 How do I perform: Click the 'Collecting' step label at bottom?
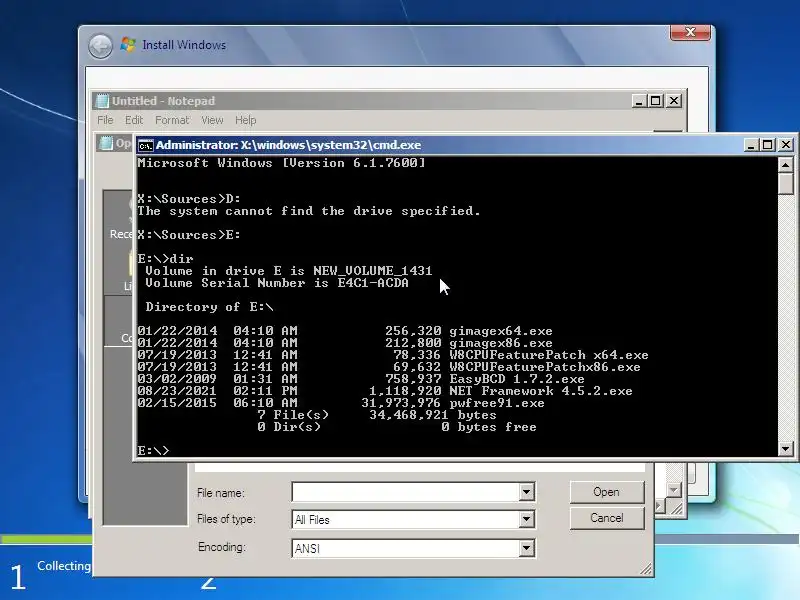(x=64, y=566)
